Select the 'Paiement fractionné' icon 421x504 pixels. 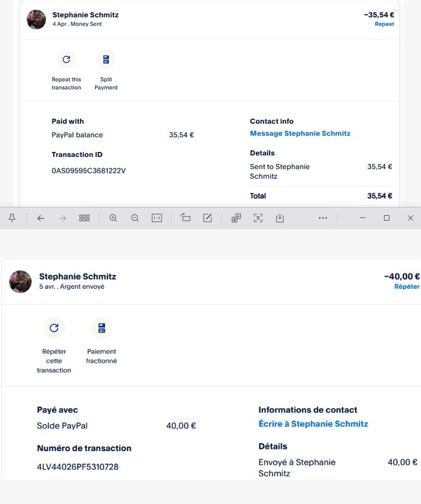click(x=101, y=328)
